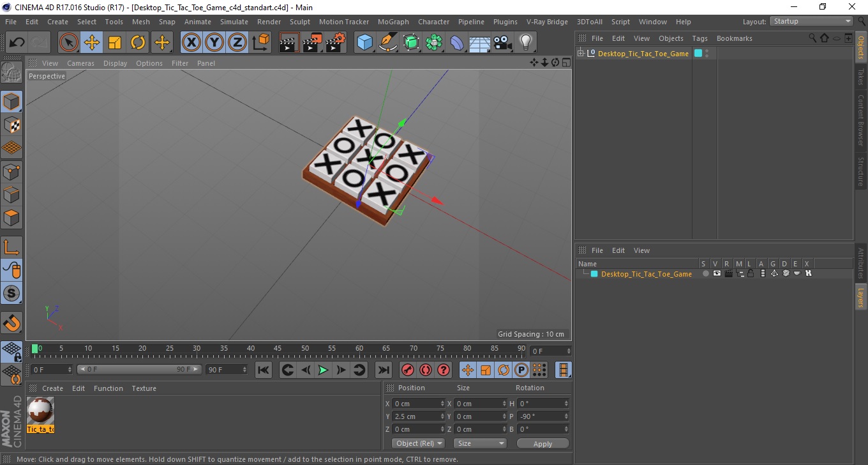This screenshot has width=868, height=465.
Task: Activate the Move tool
Action: tap(92, 43)
